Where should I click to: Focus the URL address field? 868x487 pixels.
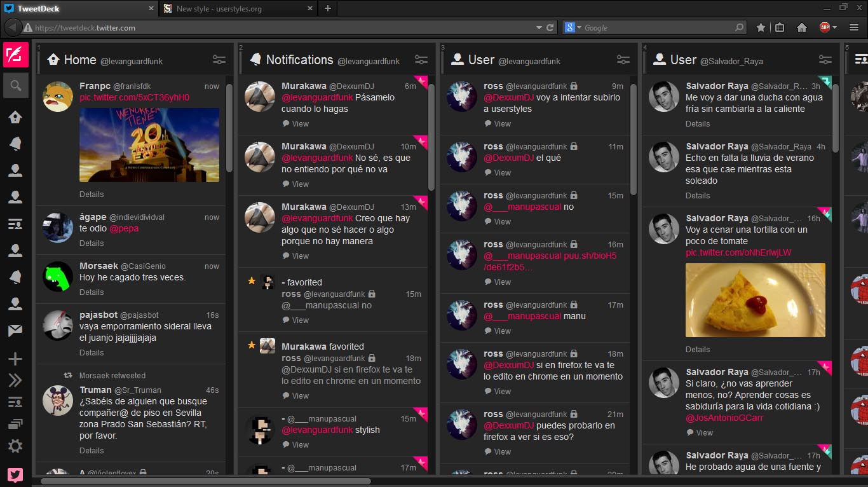click(283, 27)
